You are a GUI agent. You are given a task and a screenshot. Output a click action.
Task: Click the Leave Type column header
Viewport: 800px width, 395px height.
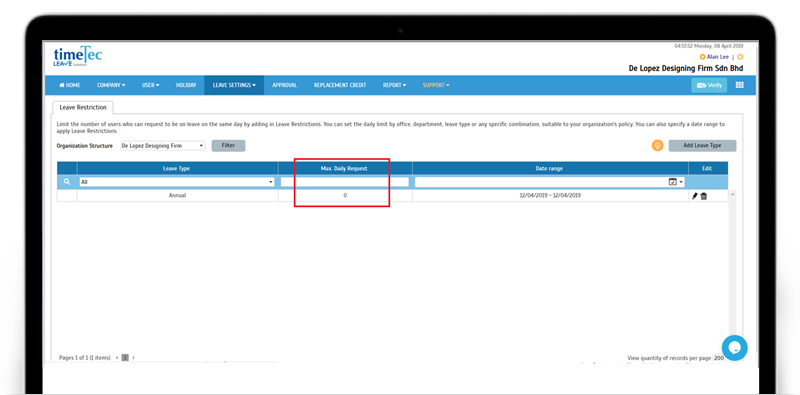(177, 168)
